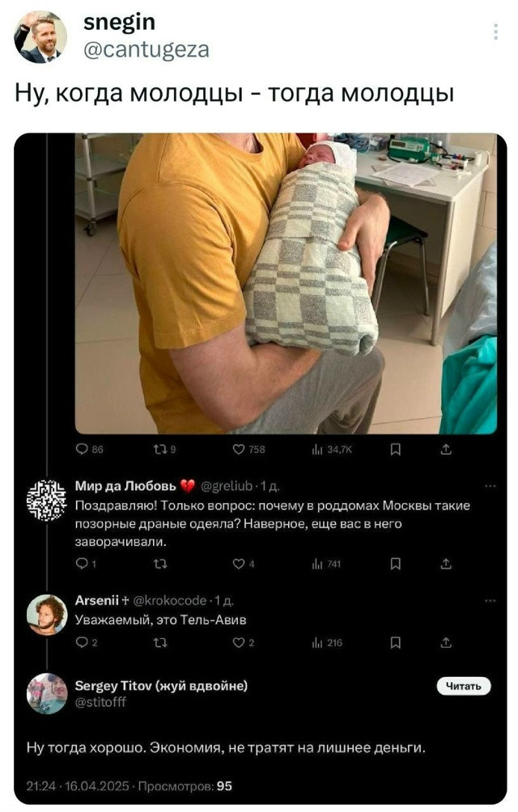Open the baby photo in the tweet
The width and height of the screenshot is (518, 812).
pos(286,283)
